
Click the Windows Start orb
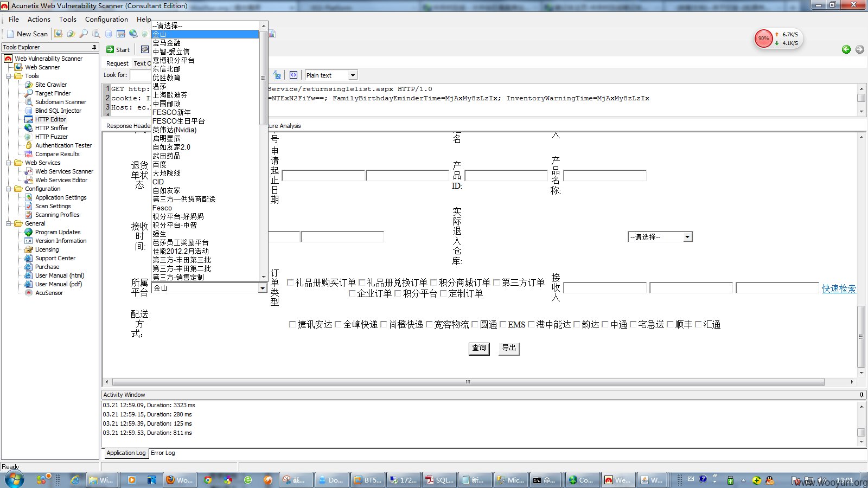[x=15, y=479]
